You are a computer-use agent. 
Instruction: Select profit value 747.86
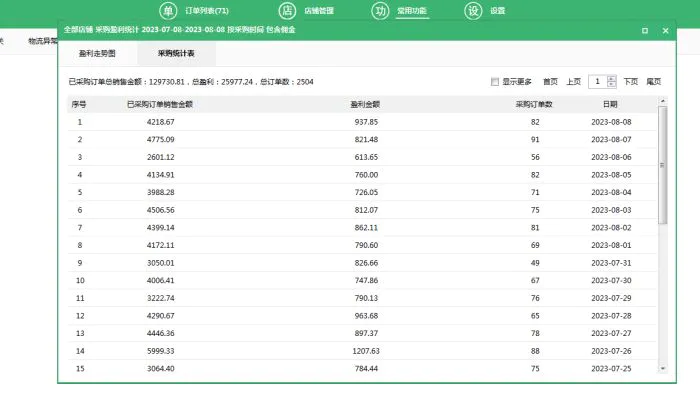366,281
